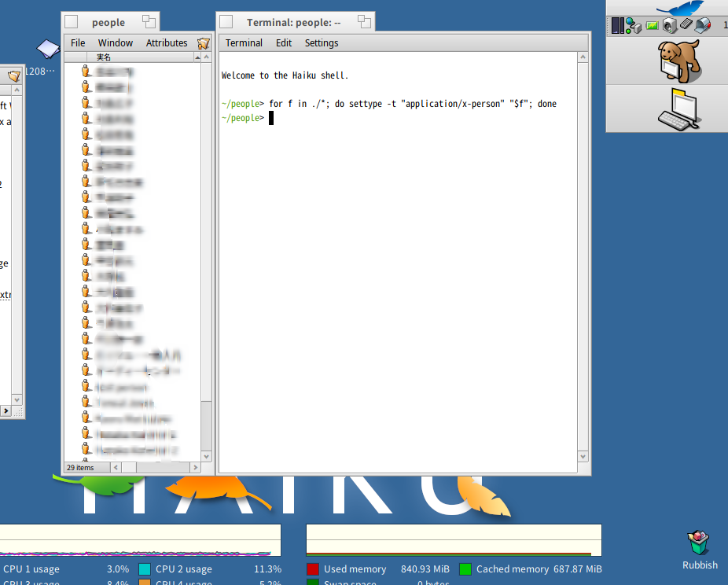Viewport: 728px width, 585px height.
Task: Click the 実名 column header
Action: (105, 57)
